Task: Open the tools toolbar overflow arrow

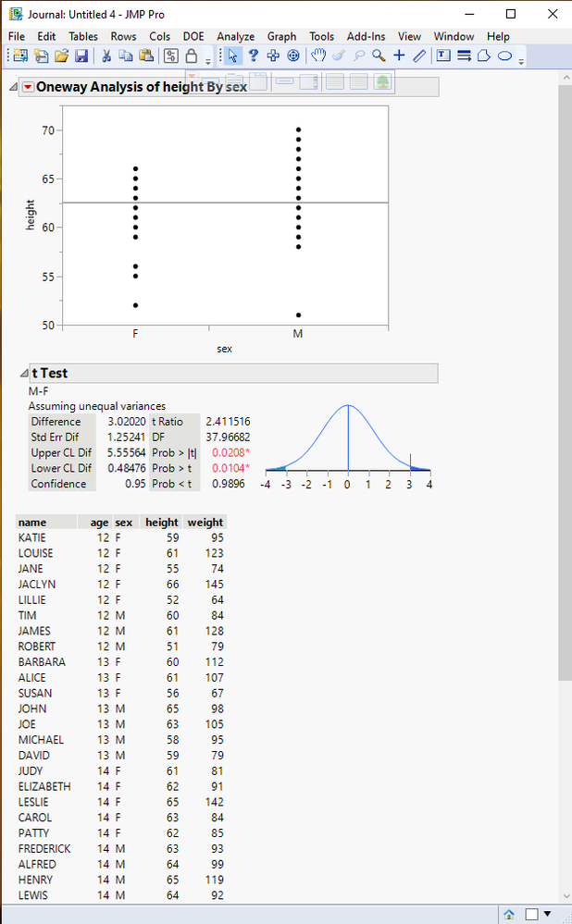Action: [521, 61]
